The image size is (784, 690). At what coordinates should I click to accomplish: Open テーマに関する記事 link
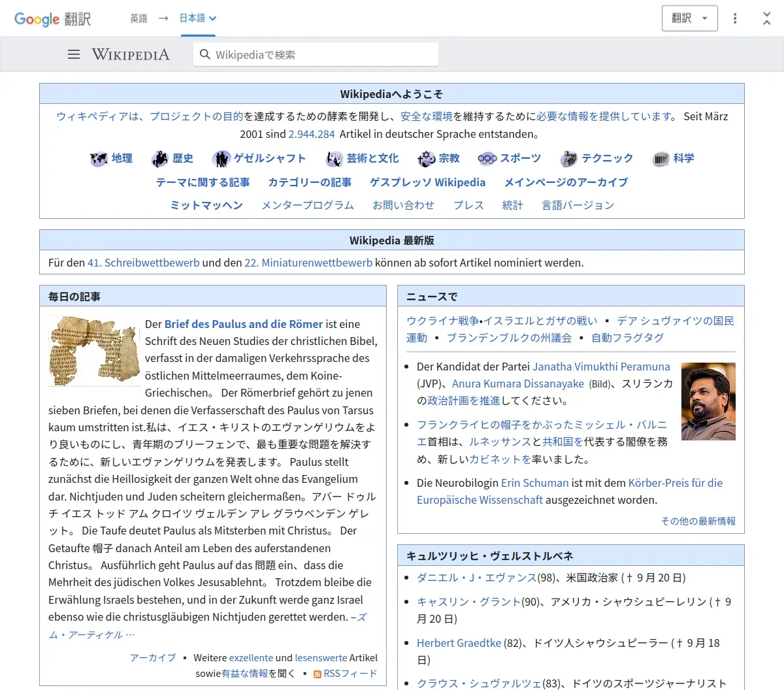click(x=203, y=182)
